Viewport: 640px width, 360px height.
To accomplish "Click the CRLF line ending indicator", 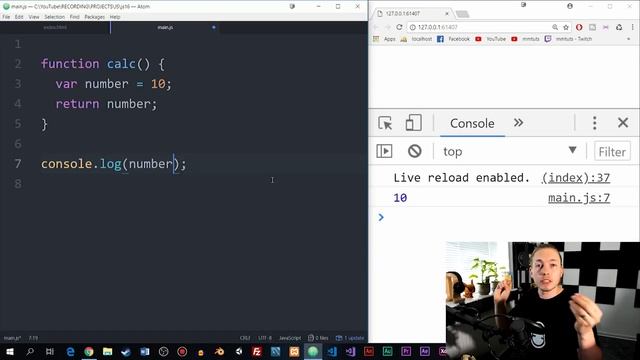I will coord(245,338).
